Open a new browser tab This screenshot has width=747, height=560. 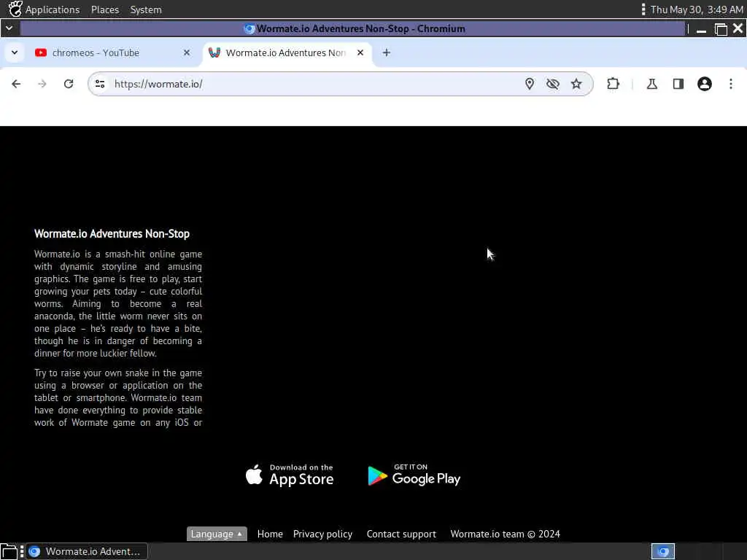click(387, 52)
